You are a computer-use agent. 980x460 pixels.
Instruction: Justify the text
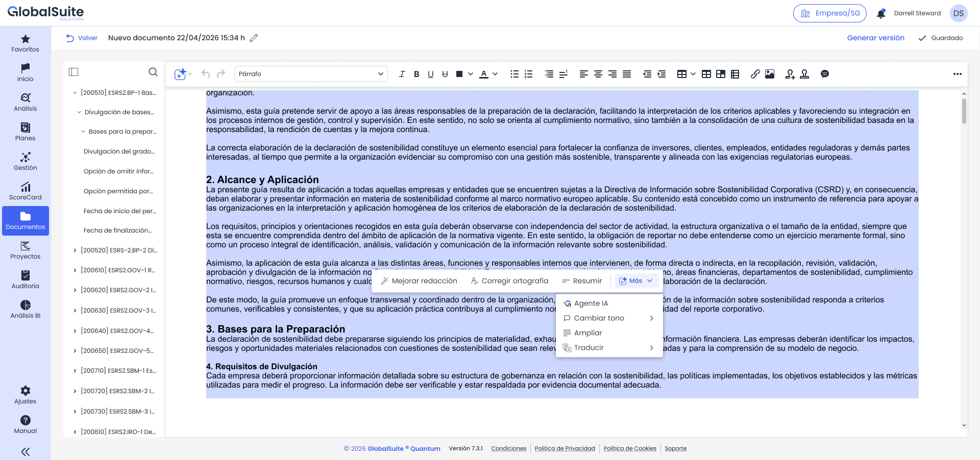tap(627, 74)
